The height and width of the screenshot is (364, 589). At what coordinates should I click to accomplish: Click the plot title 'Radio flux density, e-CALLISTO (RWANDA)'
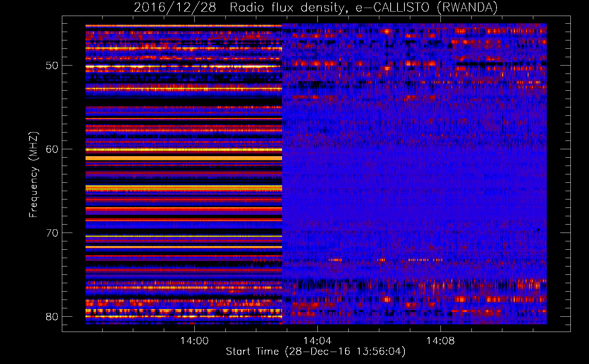tap(364, 7)
